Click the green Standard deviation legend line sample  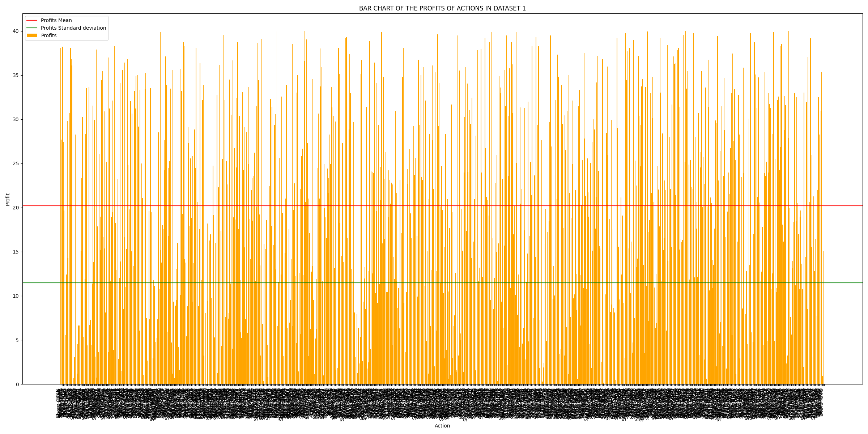[x=32, y=28]
